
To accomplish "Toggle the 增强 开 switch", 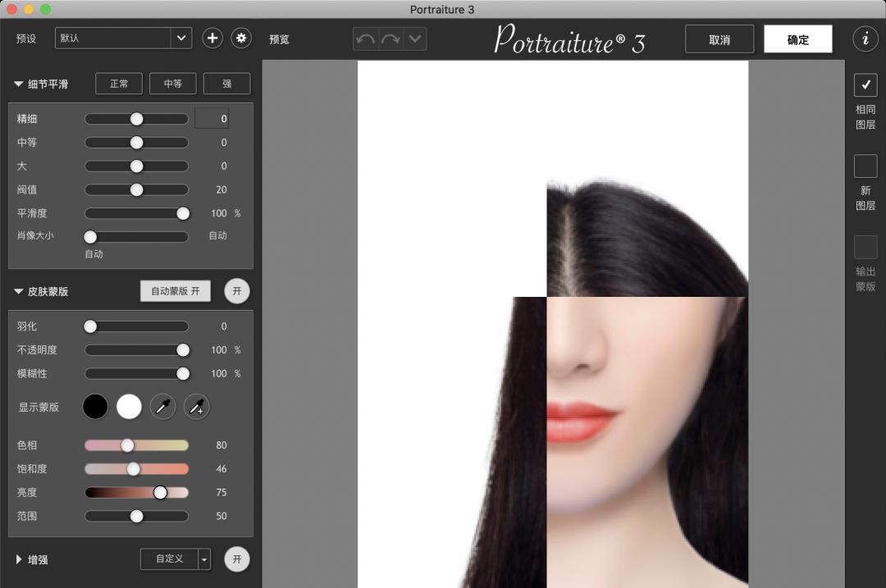I will click(237, 559).
